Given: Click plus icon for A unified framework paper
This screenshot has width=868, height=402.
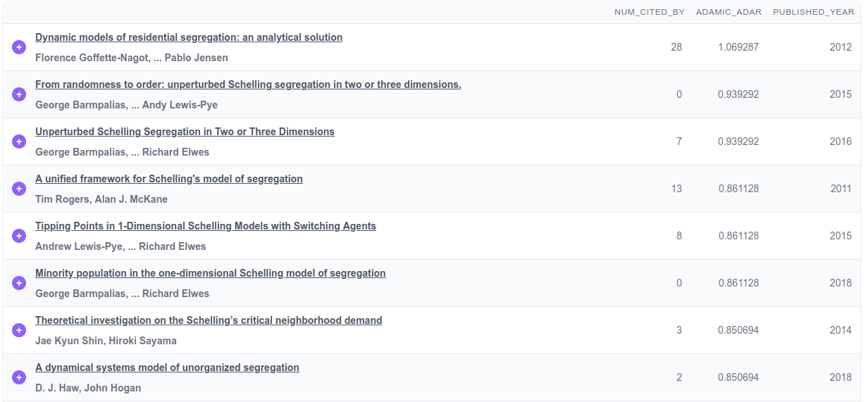Looking at the screenshot, I should [19, 189].
